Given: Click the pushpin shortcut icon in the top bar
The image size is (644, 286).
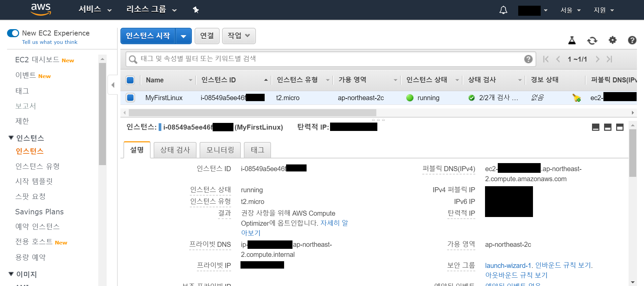Looking at the screenshot, I should click(196, 10).
